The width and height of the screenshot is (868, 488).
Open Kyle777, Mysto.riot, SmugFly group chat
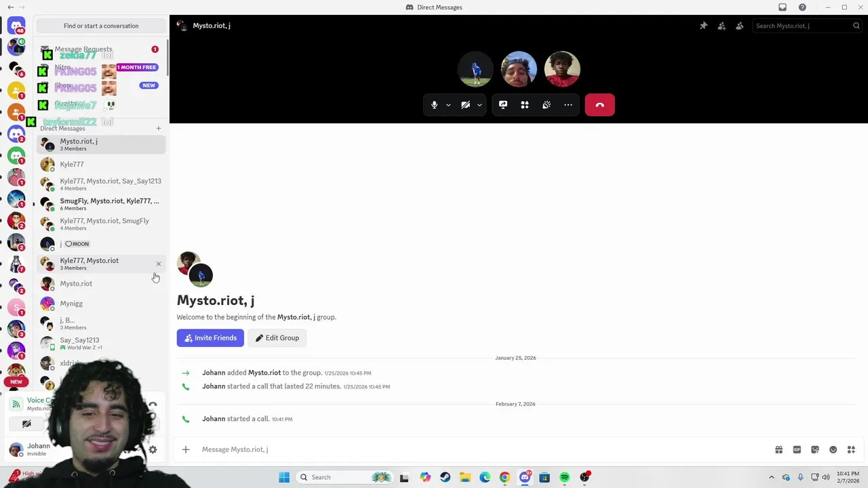point(101,224)
